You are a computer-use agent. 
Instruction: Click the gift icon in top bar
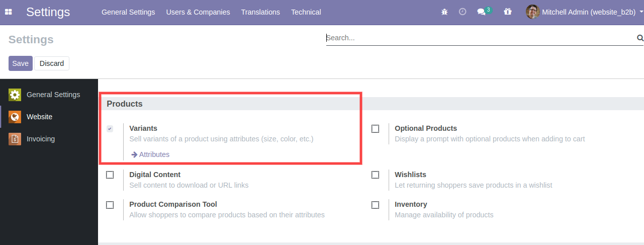(x=508, y=12)
